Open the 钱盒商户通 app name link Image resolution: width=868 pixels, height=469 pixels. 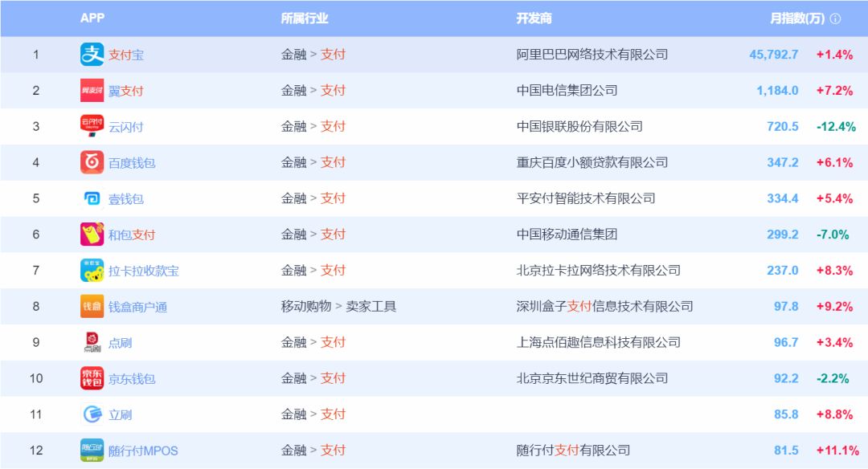(138, 307)
